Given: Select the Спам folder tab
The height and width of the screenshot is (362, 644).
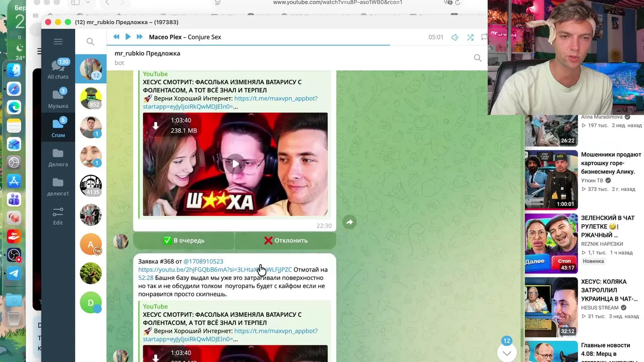Looking at the screenshot, I should [x=58, y=127].
